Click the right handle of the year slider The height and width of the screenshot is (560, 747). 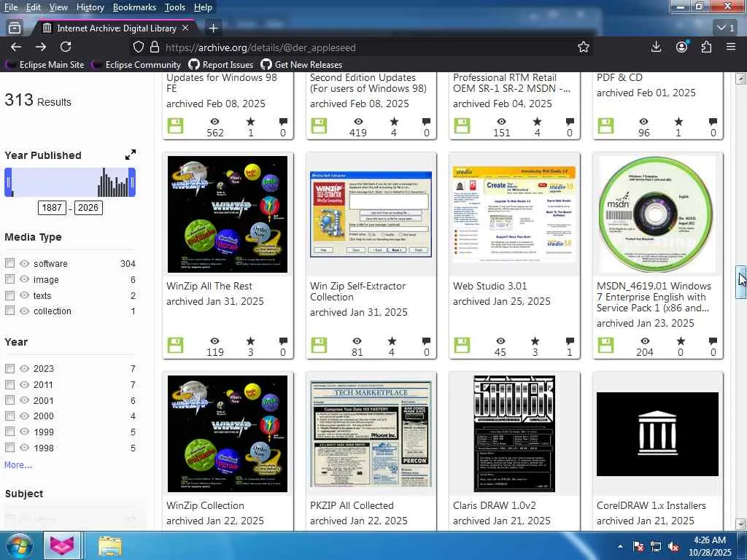tap(132, 182)
